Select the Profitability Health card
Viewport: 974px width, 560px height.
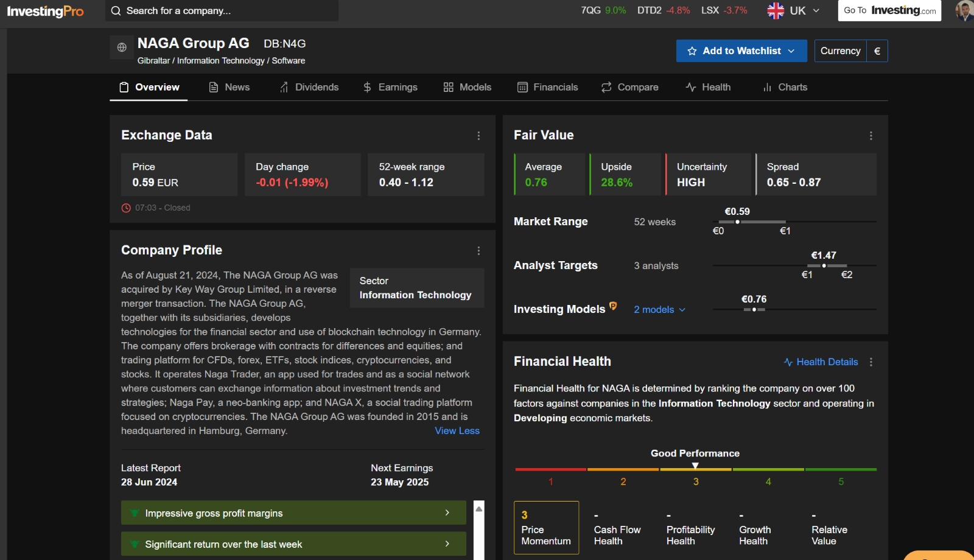(692, 527)
